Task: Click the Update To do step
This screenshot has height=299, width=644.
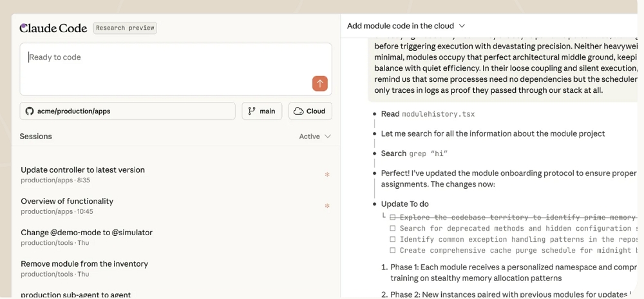Action: [x=405, y=204]
